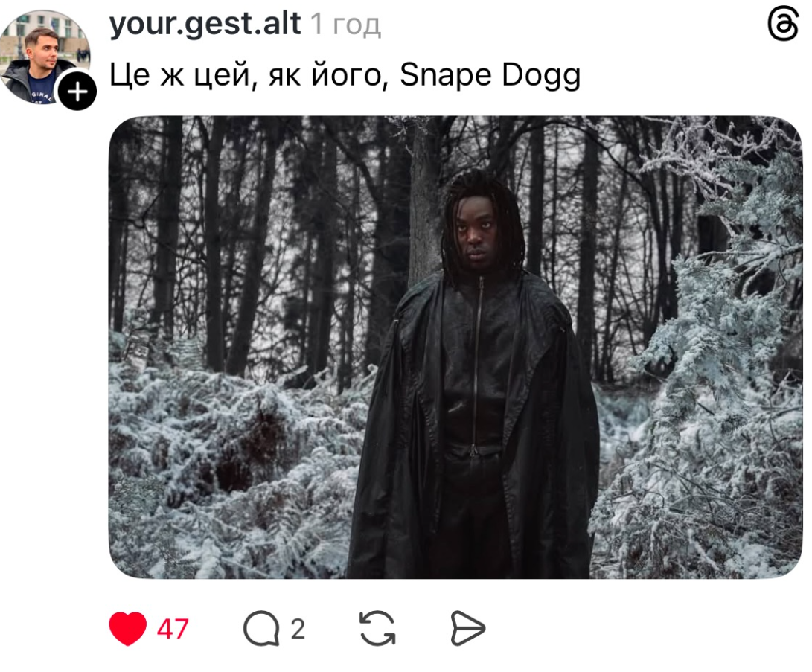Repost this thread with the arrows icon
This screenshot has height=672, width=812.
pos(377,629)
